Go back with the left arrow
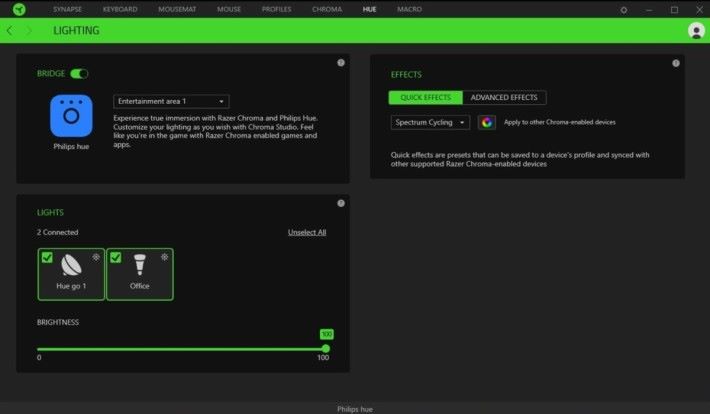The width and height of the screenshot is (710, 414). [10, 31]
